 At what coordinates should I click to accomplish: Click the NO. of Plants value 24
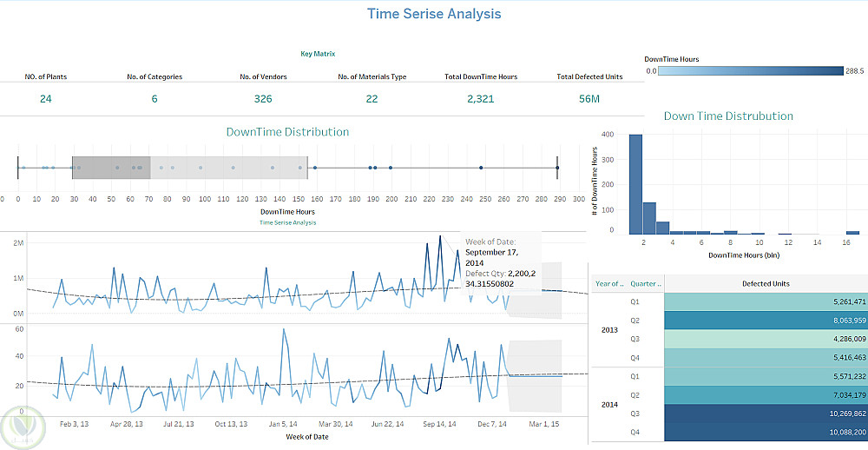46,99
